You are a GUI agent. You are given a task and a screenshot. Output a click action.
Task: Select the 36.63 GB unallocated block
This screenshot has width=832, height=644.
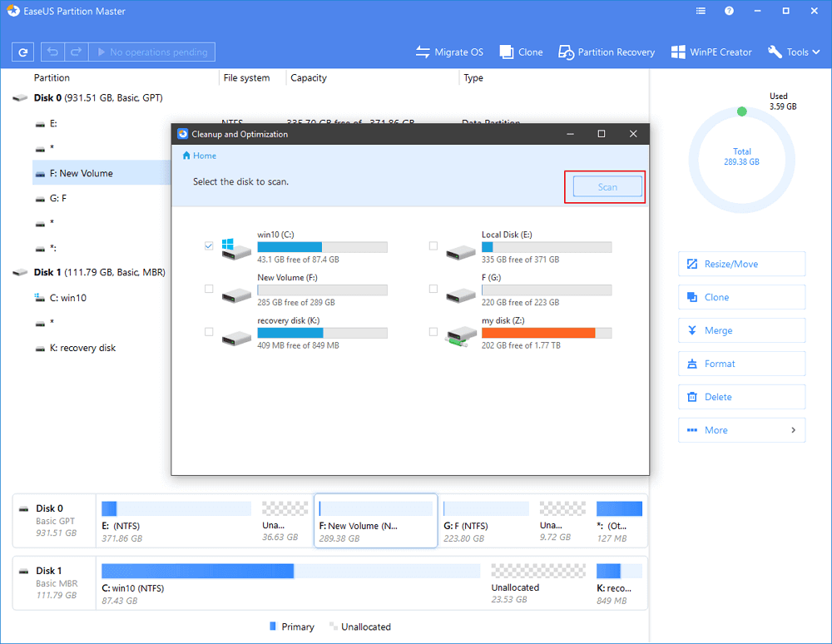(x=285, y=522)
